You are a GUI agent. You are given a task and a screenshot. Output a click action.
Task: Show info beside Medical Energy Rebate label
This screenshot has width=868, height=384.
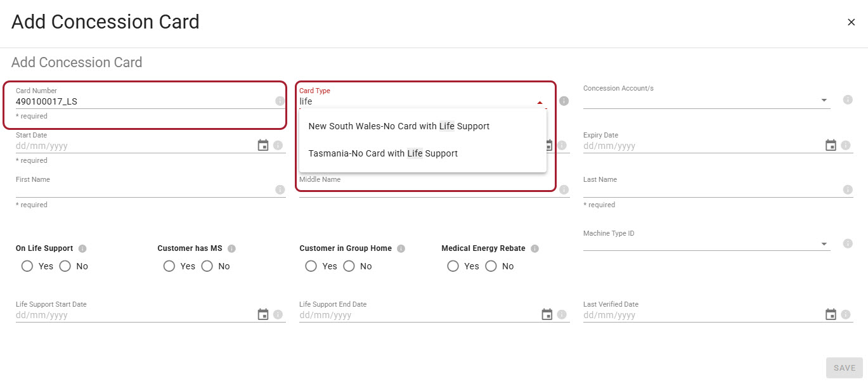[x=534, y=248]
